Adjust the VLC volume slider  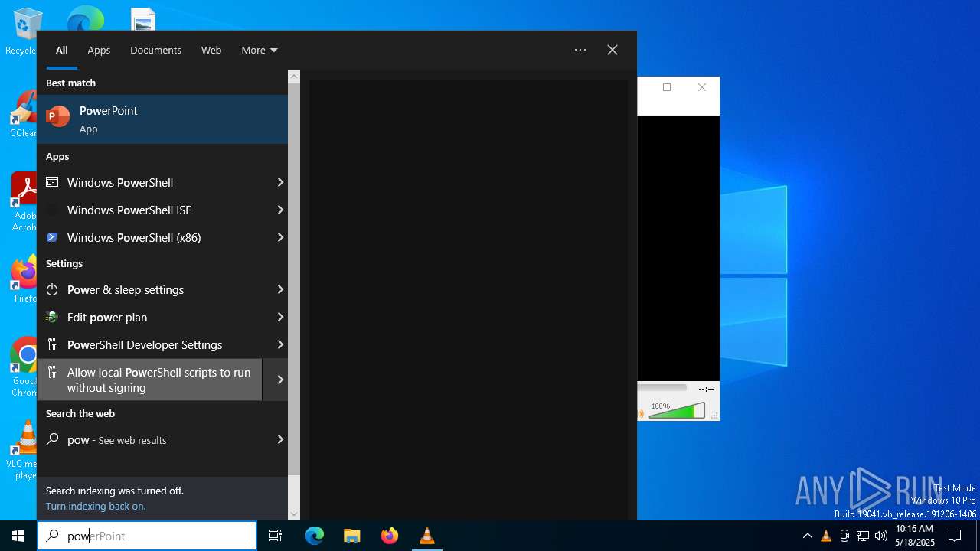coord(677,410)
